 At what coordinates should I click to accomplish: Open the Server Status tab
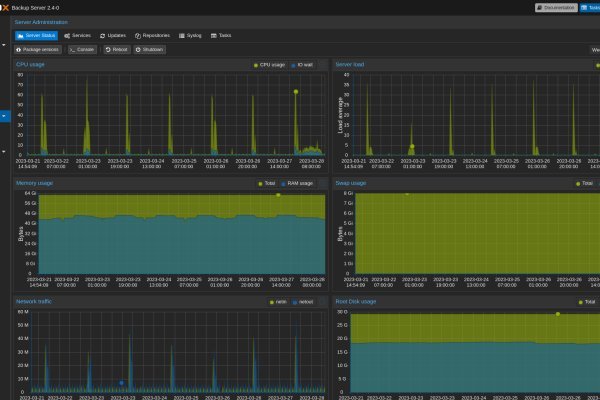(x=36, y=36)
